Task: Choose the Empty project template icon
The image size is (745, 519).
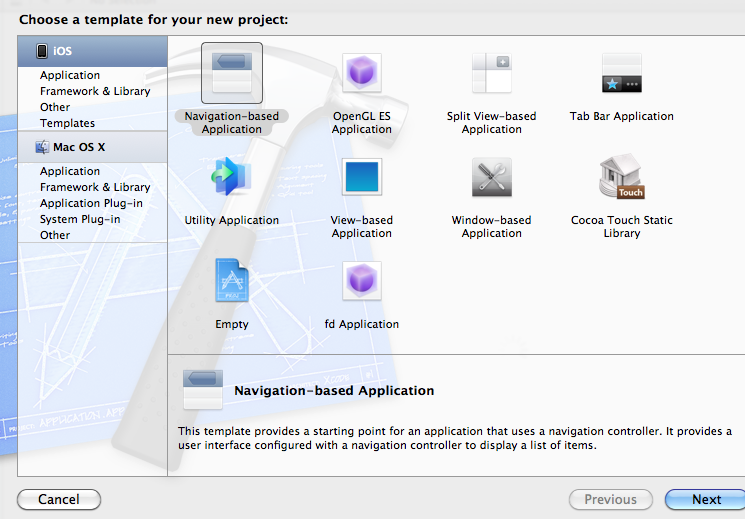Action: point(231,280)
